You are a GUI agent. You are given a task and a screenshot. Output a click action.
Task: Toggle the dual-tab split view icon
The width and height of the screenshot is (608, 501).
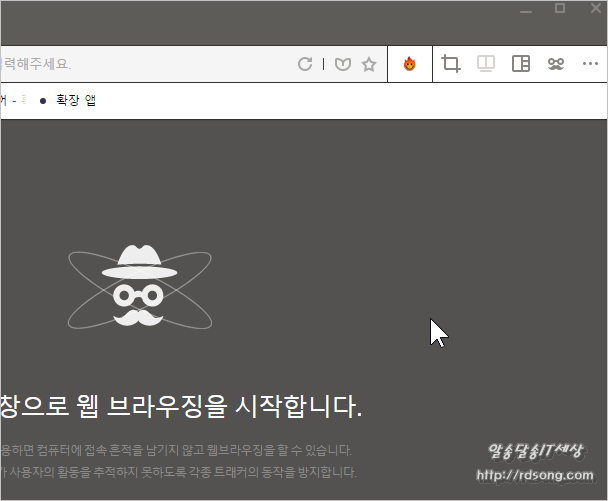(x=486, y=64)
